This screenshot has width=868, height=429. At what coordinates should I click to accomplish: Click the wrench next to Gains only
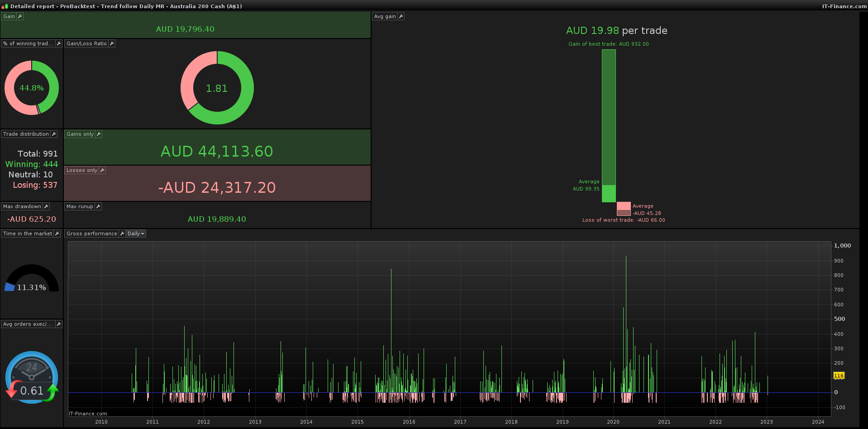pyautogui.click(x=99, y=134)
